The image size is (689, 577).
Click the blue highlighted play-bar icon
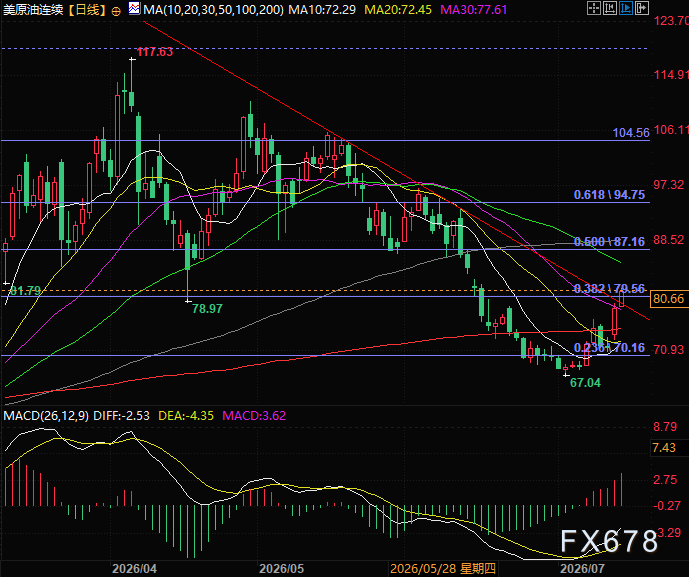pyautogui.click(x=626, y=8)
